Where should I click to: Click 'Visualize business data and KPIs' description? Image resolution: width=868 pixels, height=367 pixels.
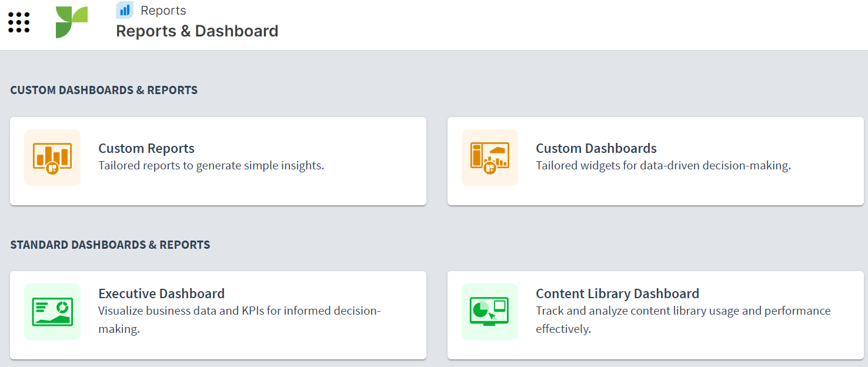pos(239,311)
